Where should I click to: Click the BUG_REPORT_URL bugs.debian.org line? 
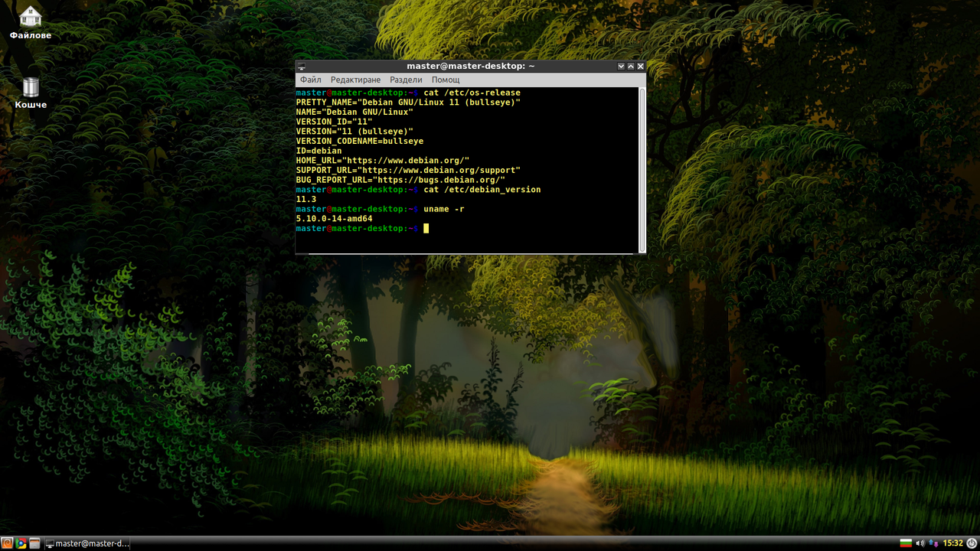pyautogui.click(x=400, y=180)
